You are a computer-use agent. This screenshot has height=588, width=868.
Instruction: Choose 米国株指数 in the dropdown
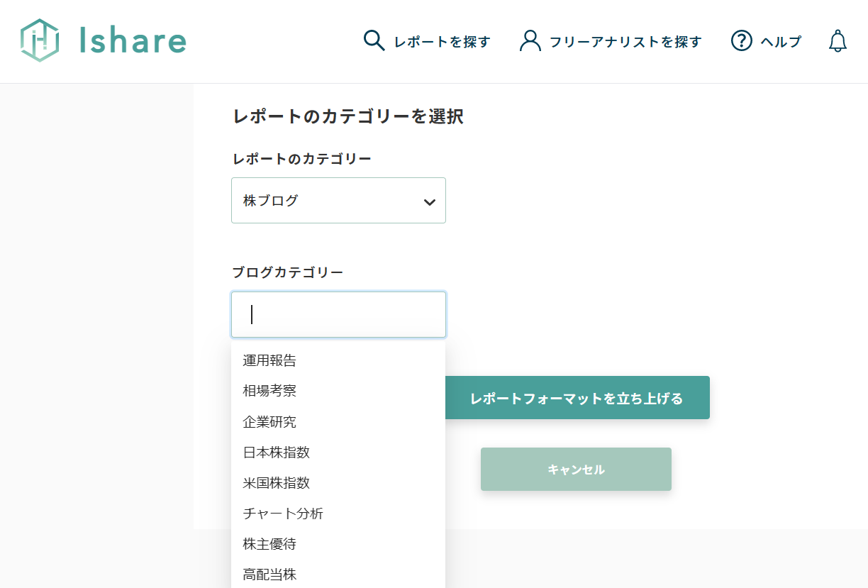[277, 483]
